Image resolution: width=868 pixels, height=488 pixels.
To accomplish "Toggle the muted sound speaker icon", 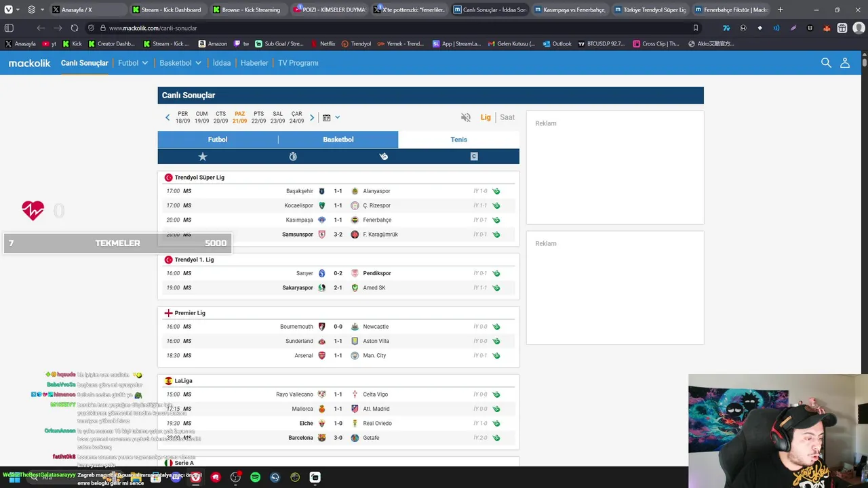I will pos(466,117).
